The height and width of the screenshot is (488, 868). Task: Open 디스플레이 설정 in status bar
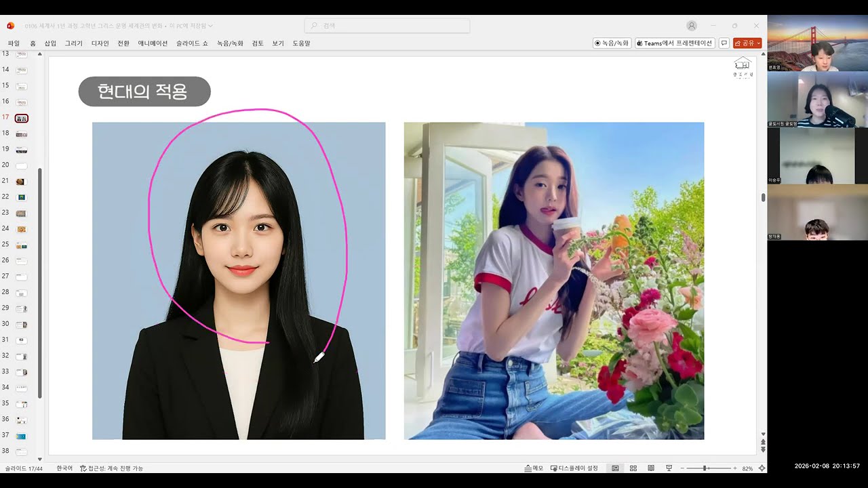pos(574,468)
